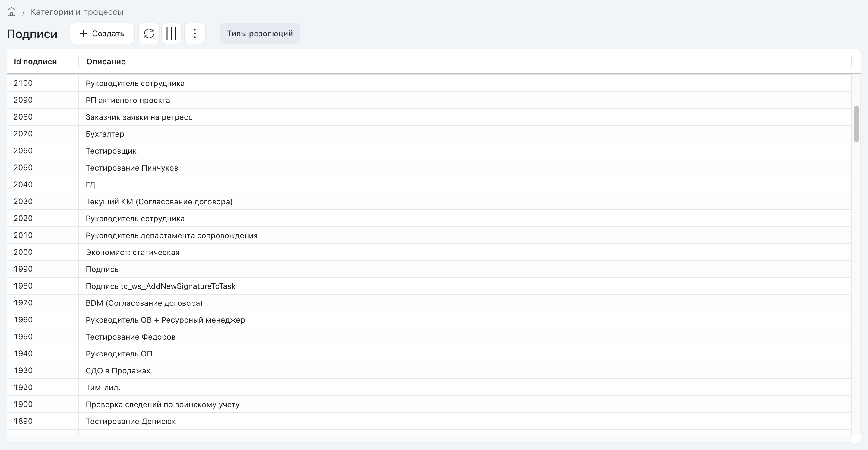Screen dimensions: 868x450
Task: Open Типы резолюций
Action: 259,34
